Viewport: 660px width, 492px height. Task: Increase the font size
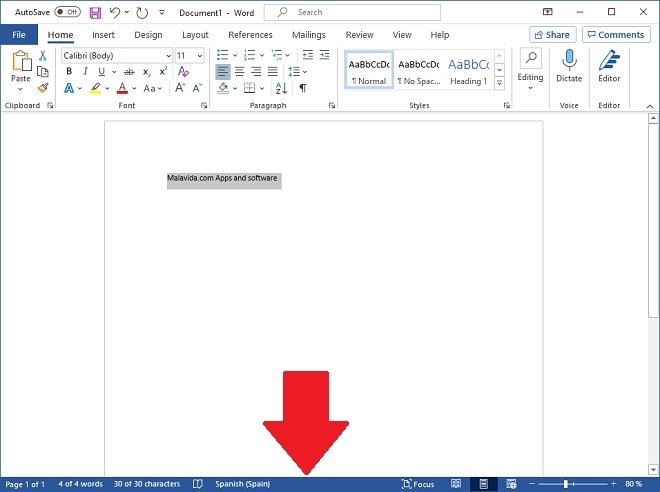(x=180, y=88)
